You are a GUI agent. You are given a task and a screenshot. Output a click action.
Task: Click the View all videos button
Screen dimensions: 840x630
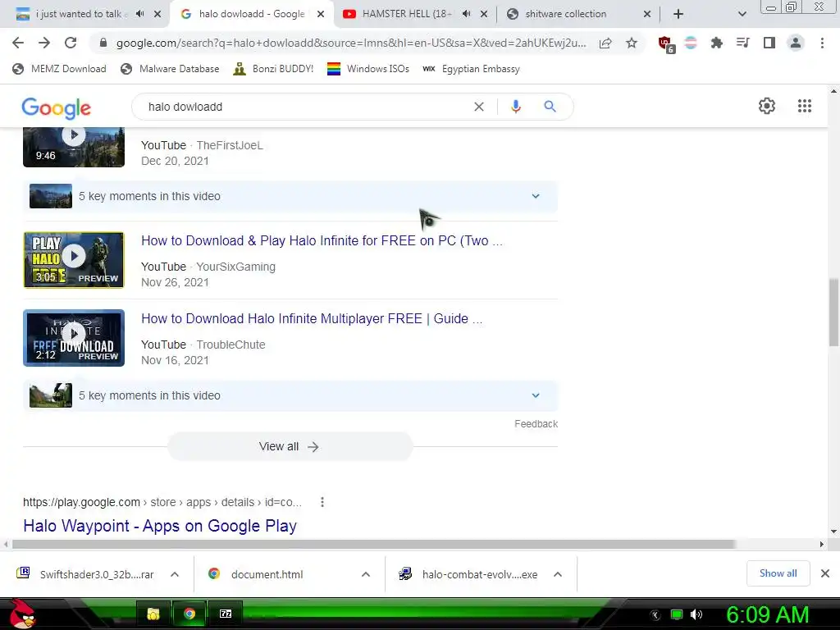coord(290,446)
